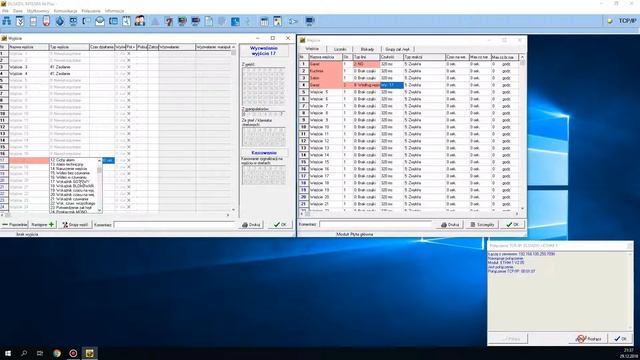Open the calendar icon in the toolbar
The height and width of the screenshot is (360, 640).
coord(264,21)
